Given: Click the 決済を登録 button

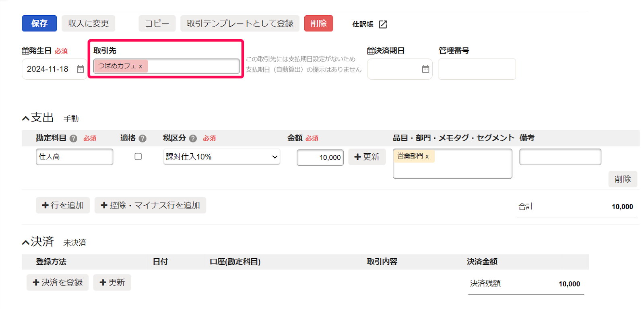Looking at the screenshot, I should pyautogui.click(x=58, y=282).
